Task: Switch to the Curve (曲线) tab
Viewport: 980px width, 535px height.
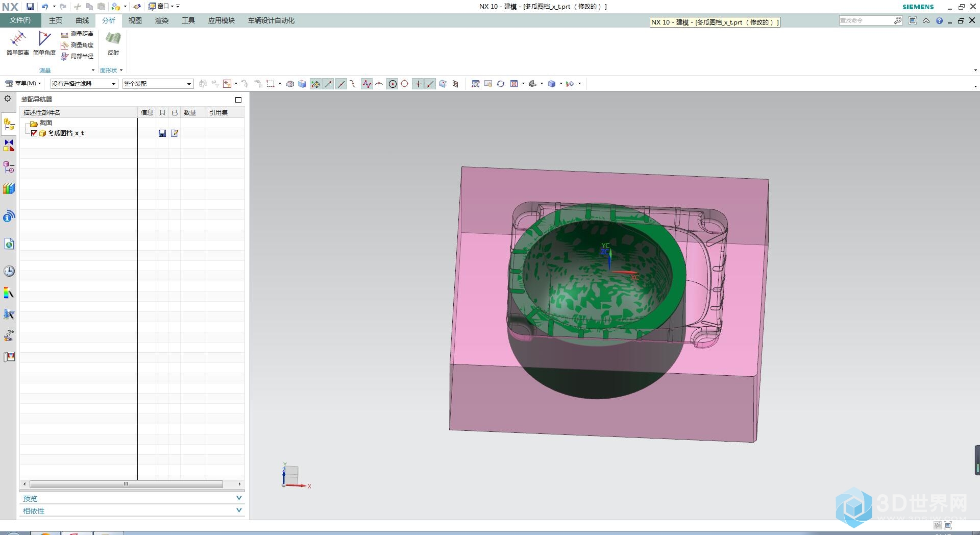Action: click(x=82, y=20)
